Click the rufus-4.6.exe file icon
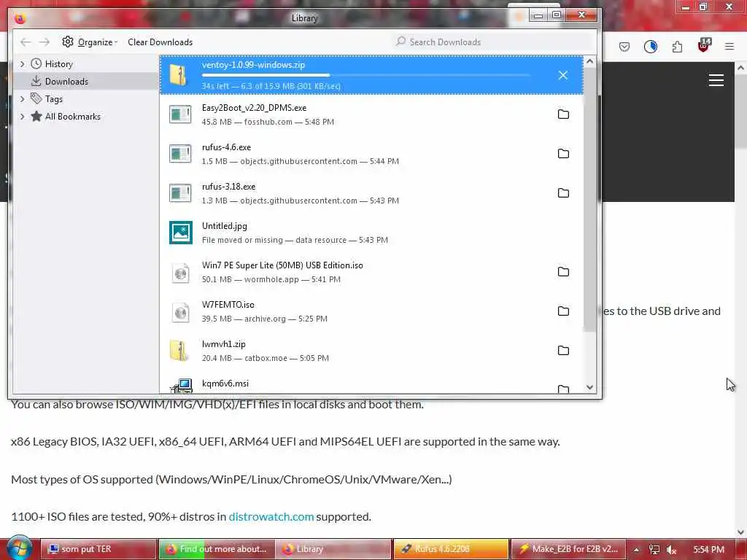This screenshot has width=747, height=560. (181, 153)
